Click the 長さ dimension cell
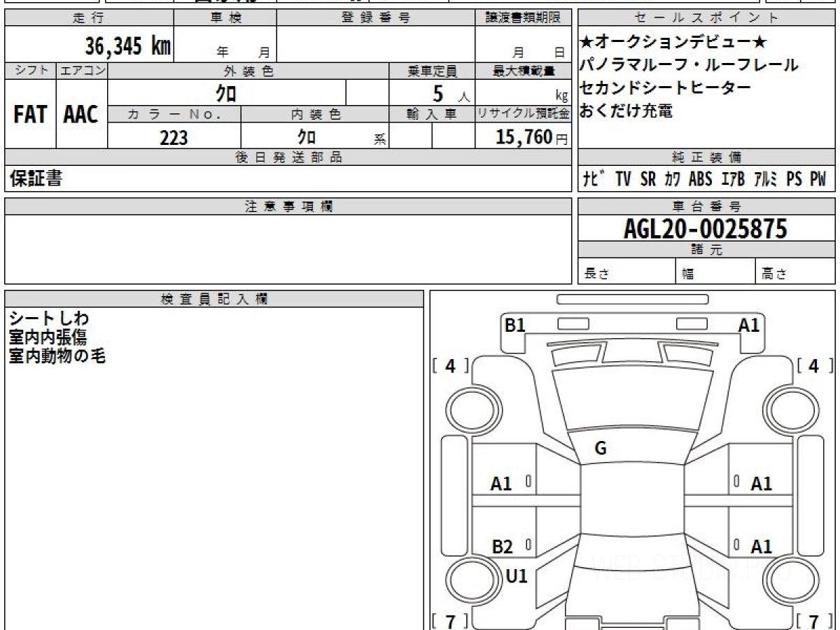The height and width of the screenshot is (630, 840). pyautogui.click(x=626, y=272)
